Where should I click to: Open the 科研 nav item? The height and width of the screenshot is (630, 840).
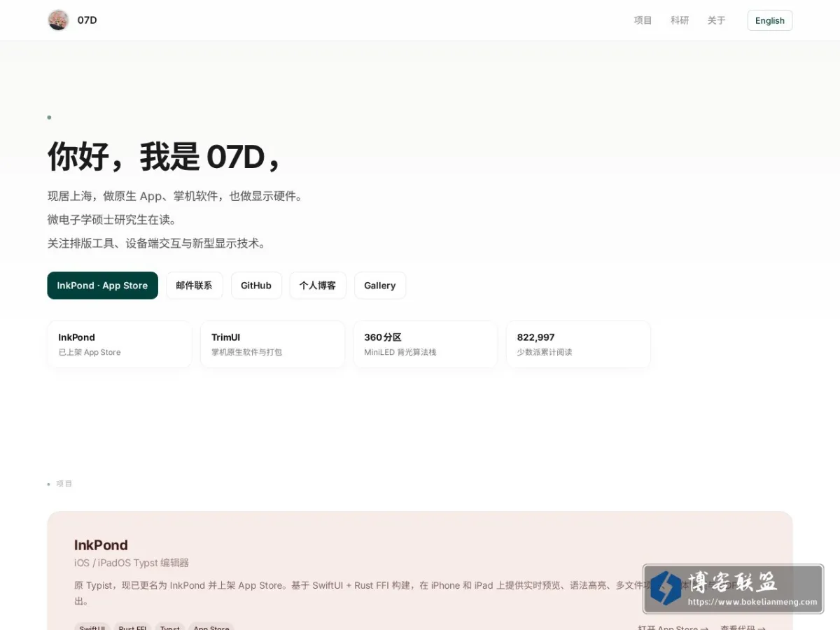pyautogui.click(x=680, y=20)
